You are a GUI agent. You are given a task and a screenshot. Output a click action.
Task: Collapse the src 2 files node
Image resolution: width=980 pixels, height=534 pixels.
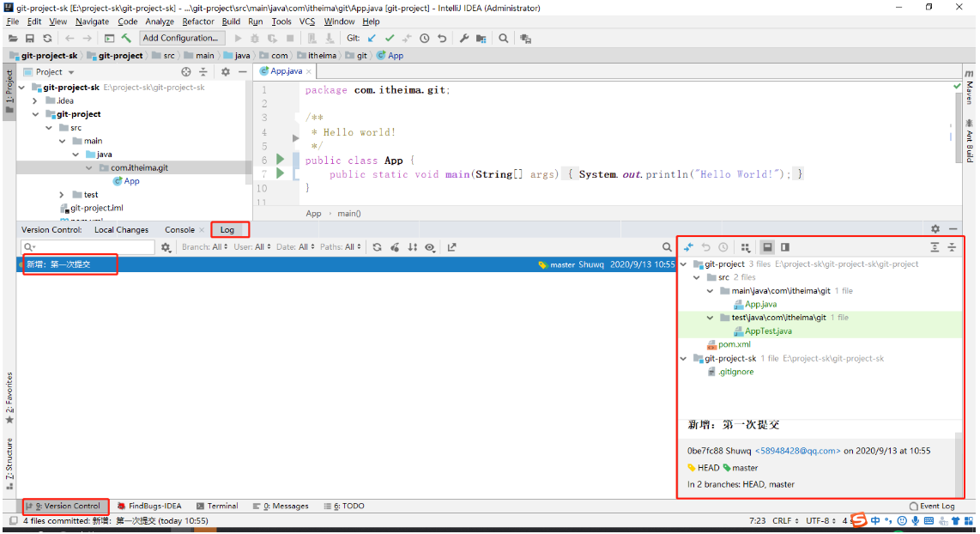[697, 277]
